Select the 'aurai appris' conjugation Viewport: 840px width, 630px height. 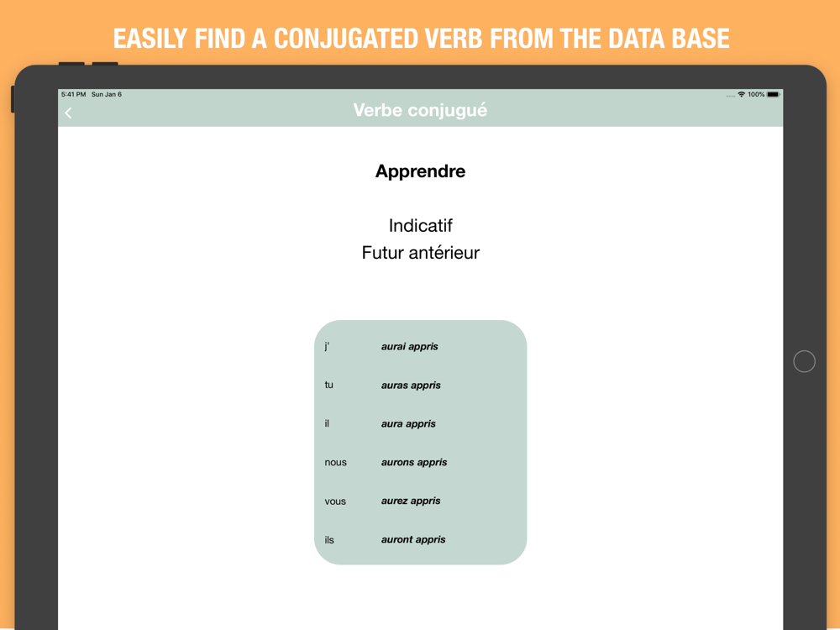(409, 346)
